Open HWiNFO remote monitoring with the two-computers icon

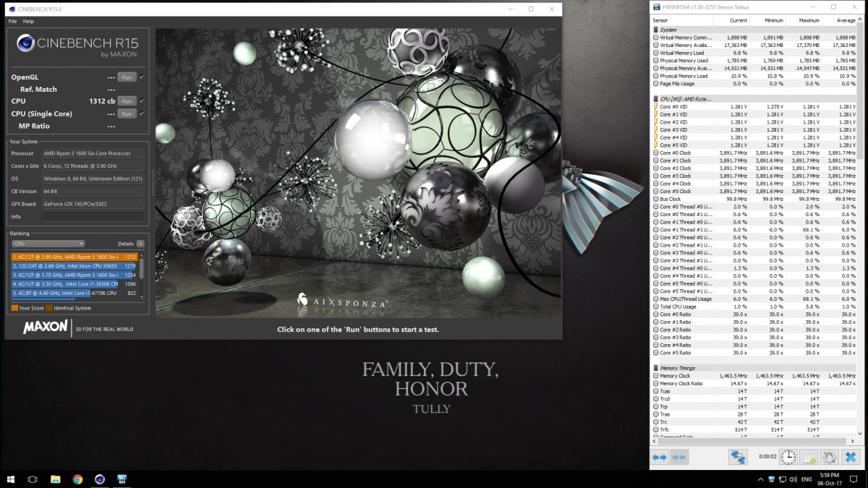(x=737, y=457)
